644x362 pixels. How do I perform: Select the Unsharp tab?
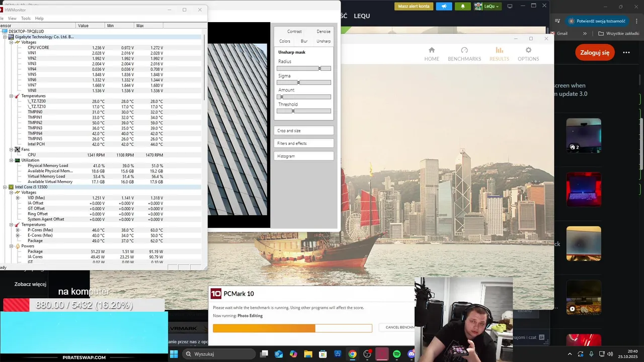pyautogui.click(x=324, y=41)
